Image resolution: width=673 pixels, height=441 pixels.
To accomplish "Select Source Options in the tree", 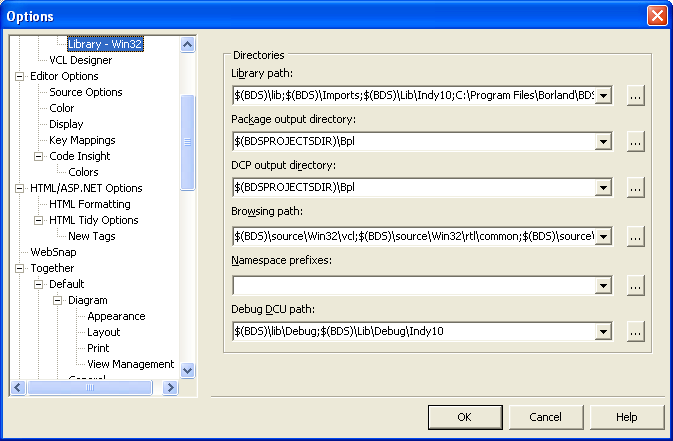I will [x=86, y=92].
